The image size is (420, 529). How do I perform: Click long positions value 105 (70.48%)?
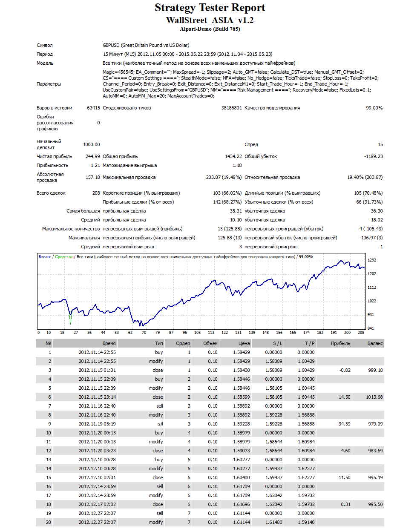click(368, 193)
